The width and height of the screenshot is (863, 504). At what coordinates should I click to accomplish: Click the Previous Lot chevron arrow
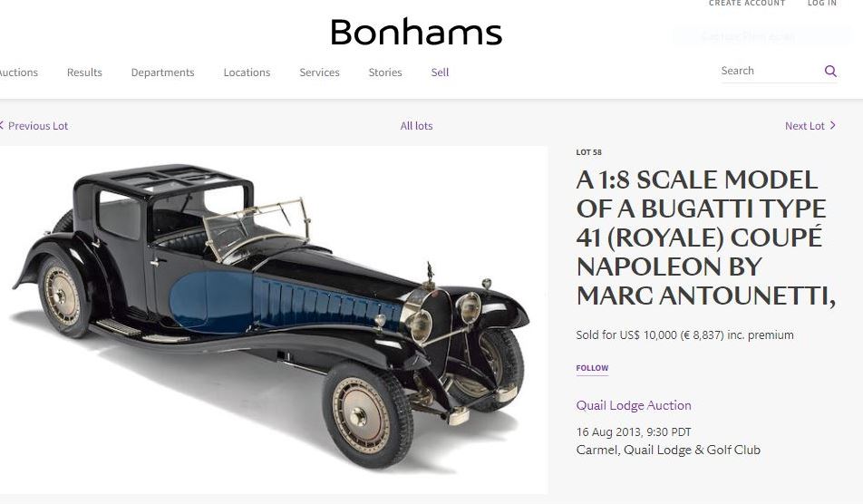2,125
